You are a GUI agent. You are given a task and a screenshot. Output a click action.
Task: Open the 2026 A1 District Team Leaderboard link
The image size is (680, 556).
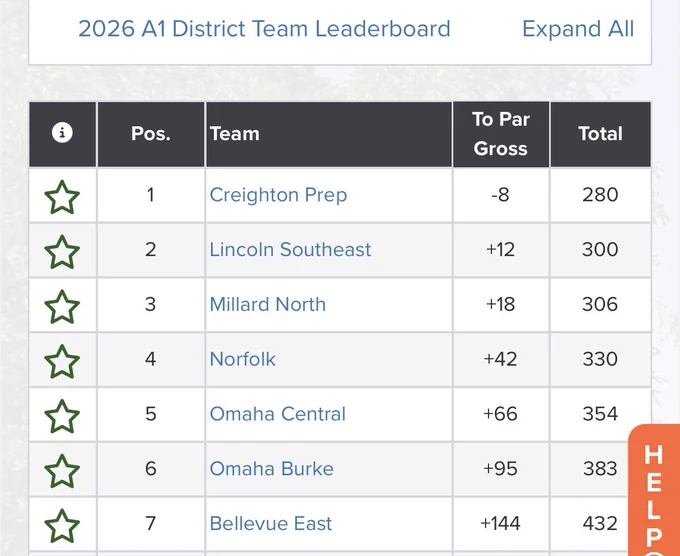tap(264, 29)
